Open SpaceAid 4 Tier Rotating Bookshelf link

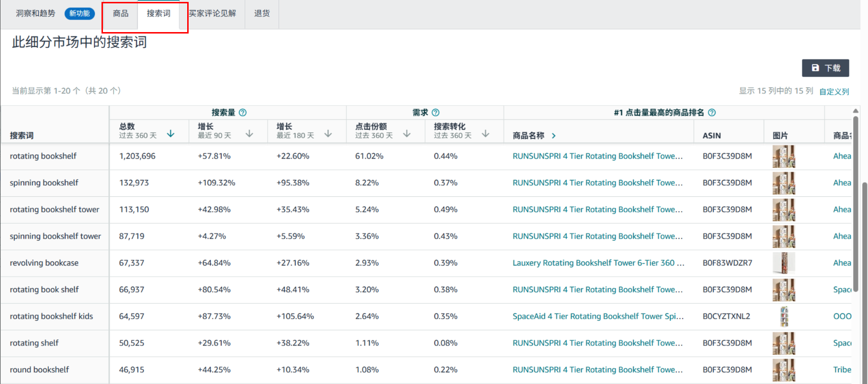tap(598, 316)
